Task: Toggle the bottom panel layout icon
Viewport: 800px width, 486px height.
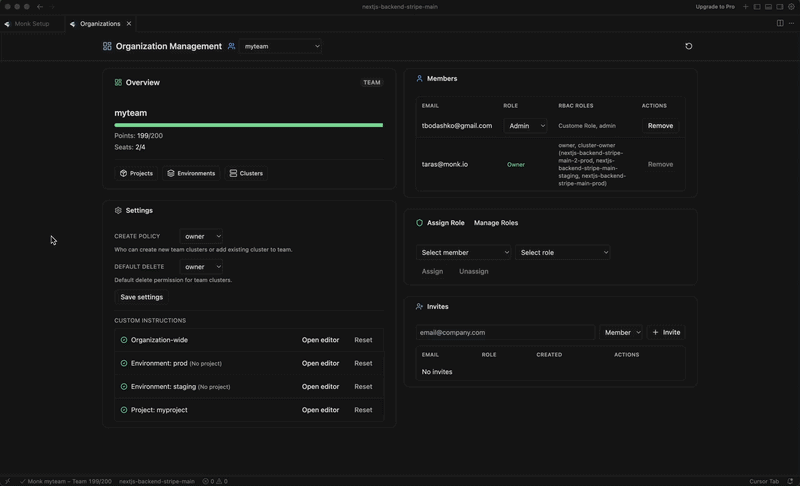Action: point(768,7)
